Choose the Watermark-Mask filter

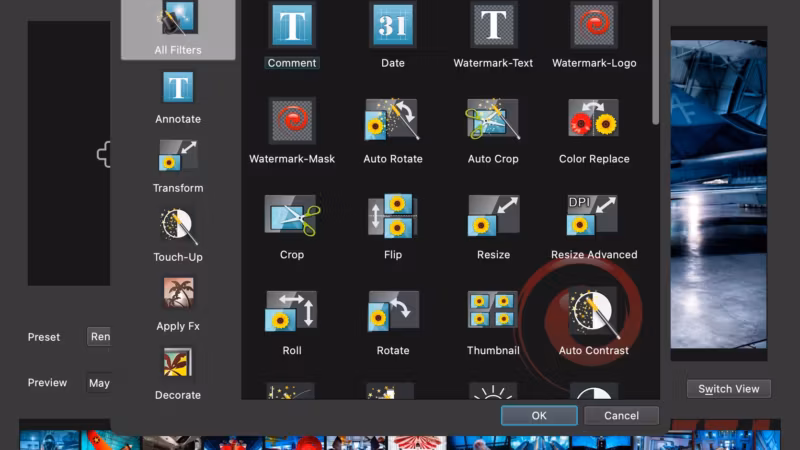(292, 131)
